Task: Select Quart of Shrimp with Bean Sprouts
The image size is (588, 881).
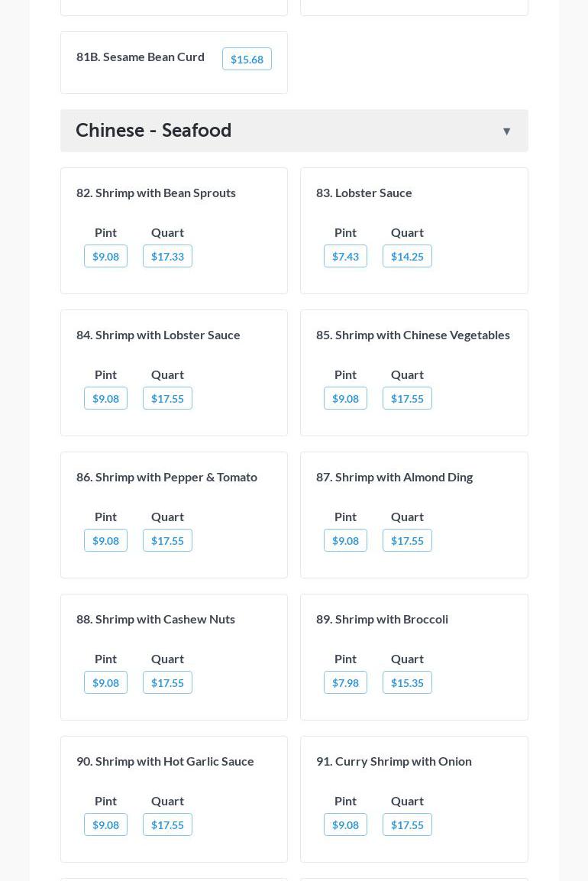Action: pyautogui.click(x=167, y=257)
